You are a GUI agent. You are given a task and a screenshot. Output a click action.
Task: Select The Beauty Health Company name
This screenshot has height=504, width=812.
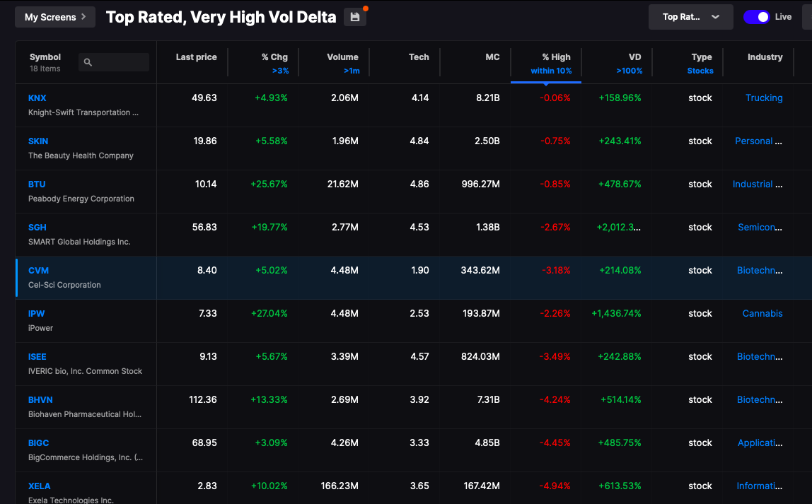click(81, 156)
